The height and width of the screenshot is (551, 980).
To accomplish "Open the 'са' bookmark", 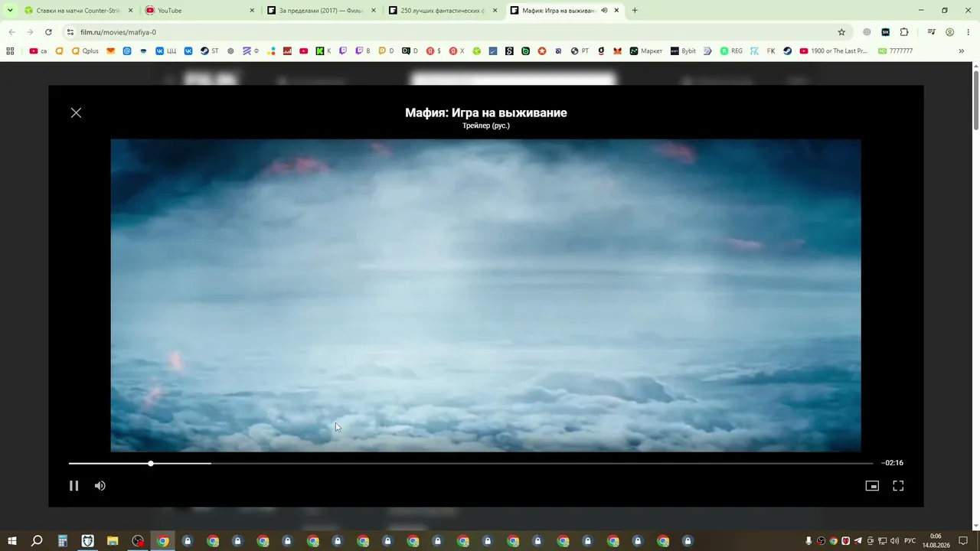I will pos(38,51).
